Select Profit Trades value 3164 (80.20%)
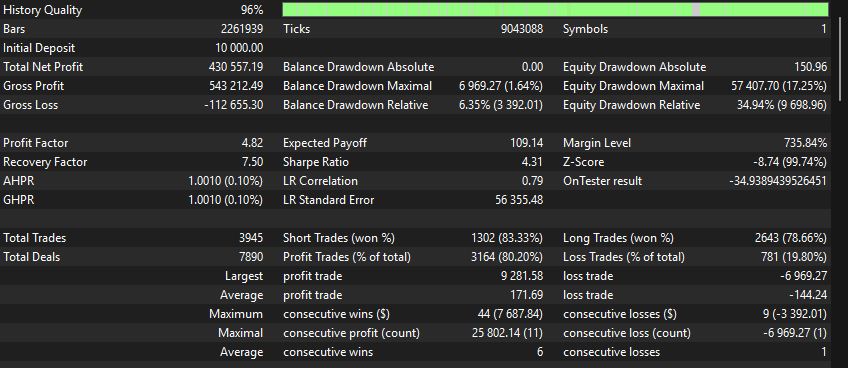 (x=507, y=257)
